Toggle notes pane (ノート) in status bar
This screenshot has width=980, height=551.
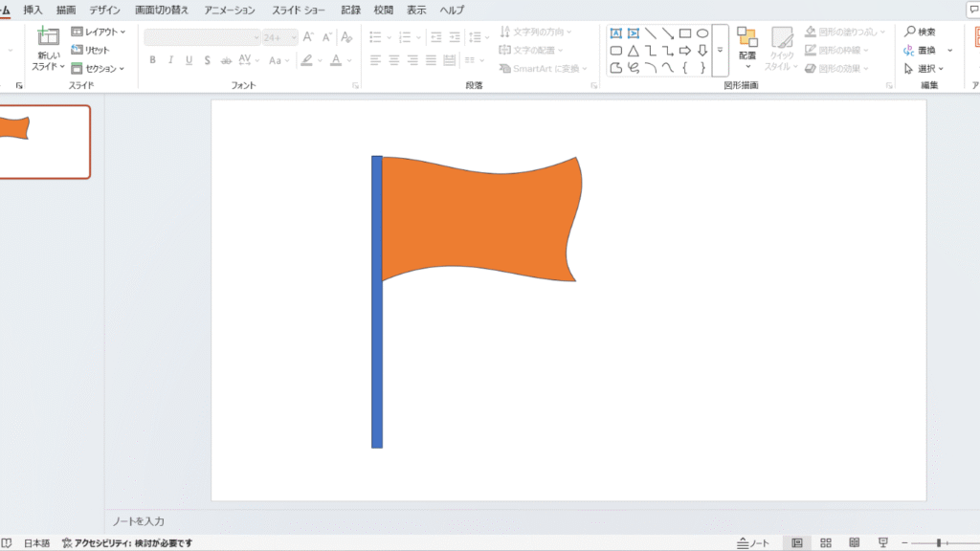tap(753, 543)
